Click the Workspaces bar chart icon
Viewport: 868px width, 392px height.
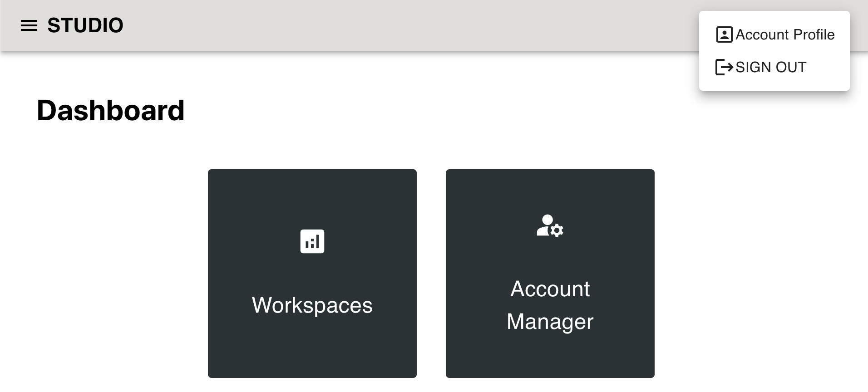pyautogui.click(x=312, y=241)
